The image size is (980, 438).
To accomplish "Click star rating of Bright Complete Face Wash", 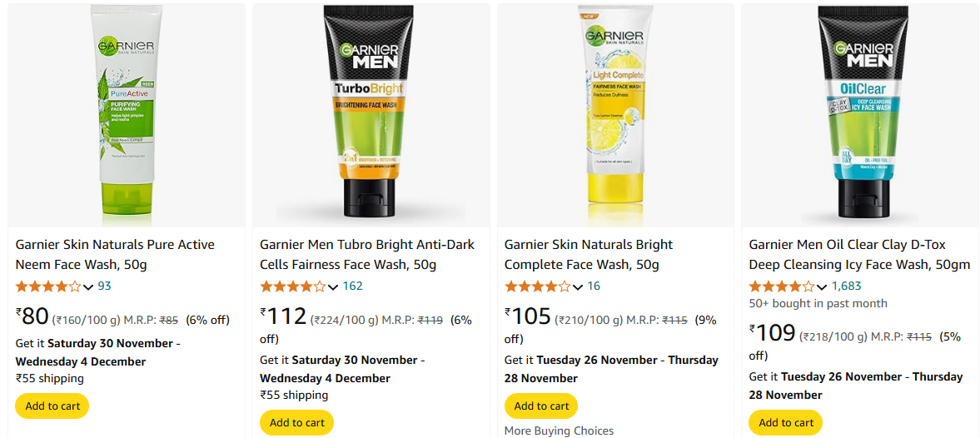I will (x=538, y=286).
